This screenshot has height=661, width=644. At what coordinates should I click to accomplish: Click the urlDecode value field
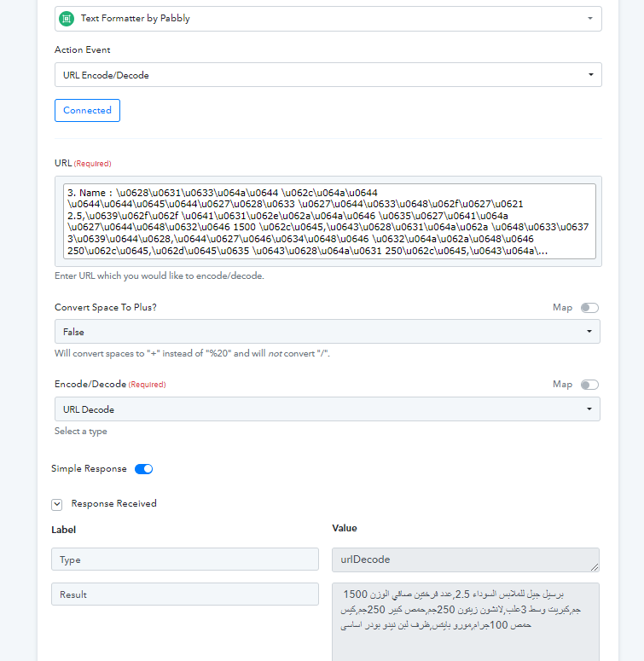(x=465, y=560)
